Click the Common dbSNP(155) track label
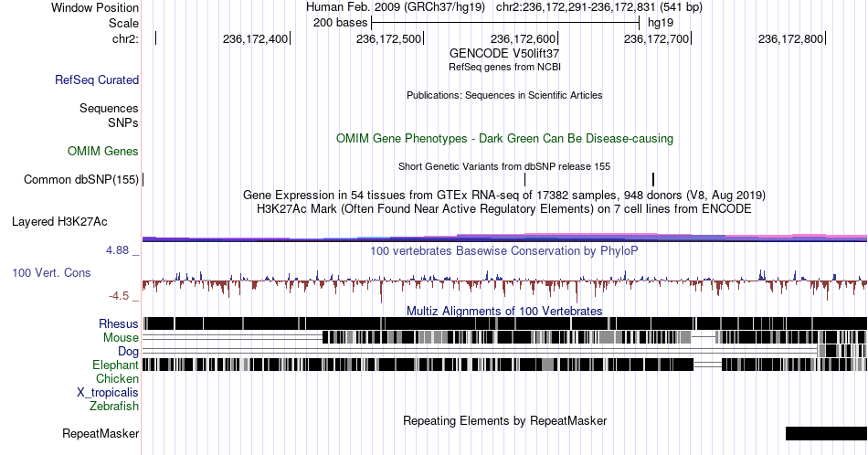 tap(80, 179)
